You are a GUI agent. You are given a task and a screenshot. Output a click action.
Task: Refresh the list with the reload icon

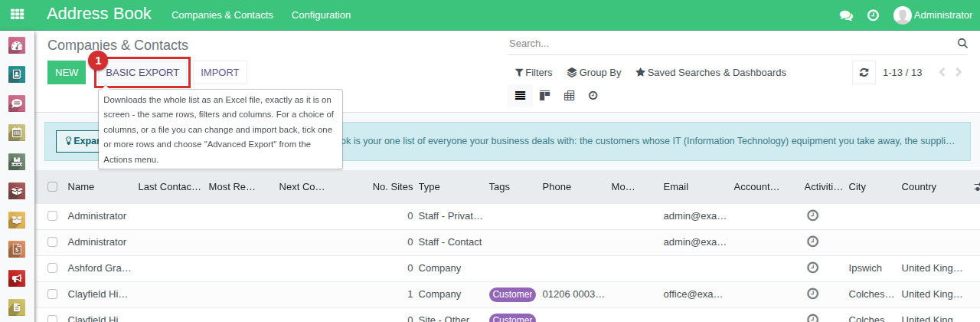click(864, 73)
